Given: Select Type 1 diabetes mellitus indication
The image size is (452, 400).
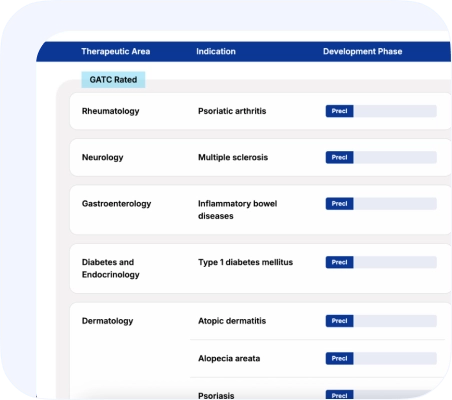Looking at the screenshot, I should click(x=245, y=262).
